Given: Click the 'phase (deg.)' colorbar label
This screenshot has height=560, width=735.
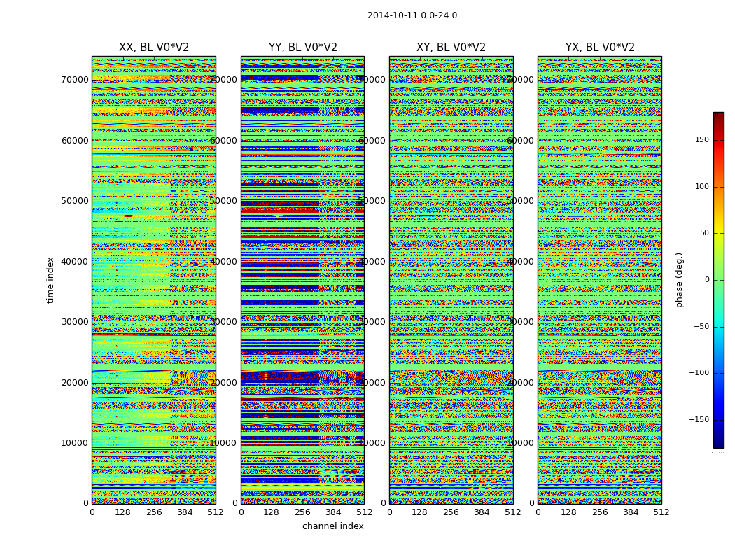Looking at the screenshot, I should [679, 280].
